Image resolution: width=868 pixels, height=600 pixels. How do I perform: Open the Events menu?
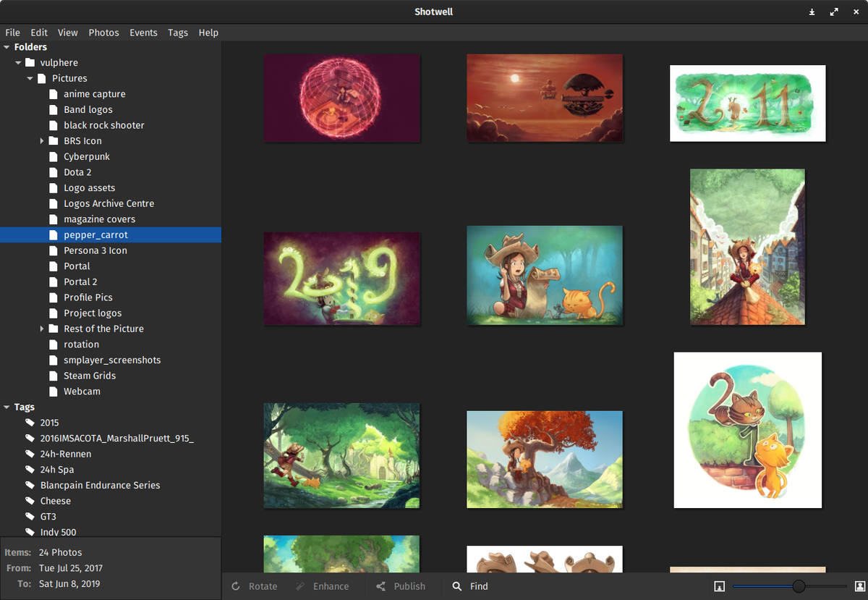(143, 33)
